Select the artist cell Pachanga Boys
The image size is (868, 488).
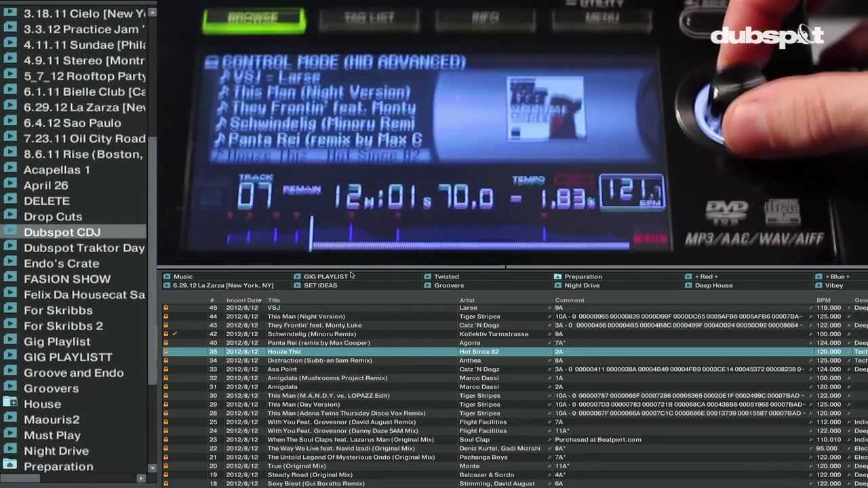point(484,457)
